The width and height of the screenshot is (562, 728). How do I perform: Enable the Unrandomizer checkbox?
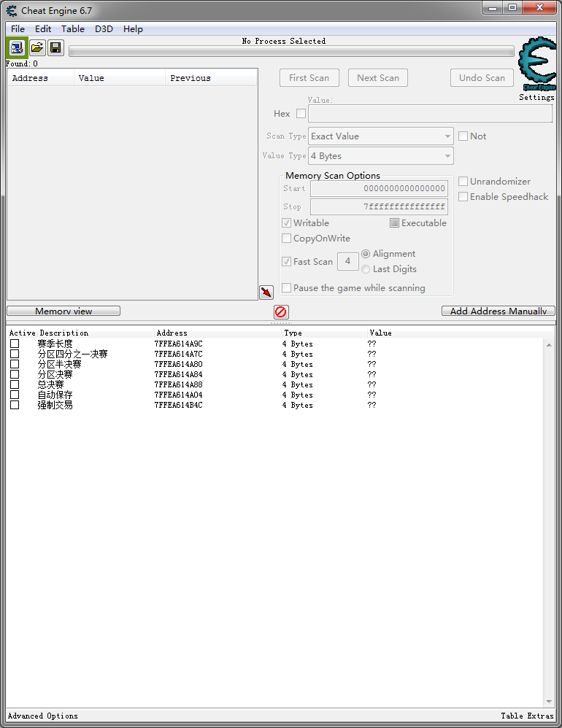[x=463, y=181]
